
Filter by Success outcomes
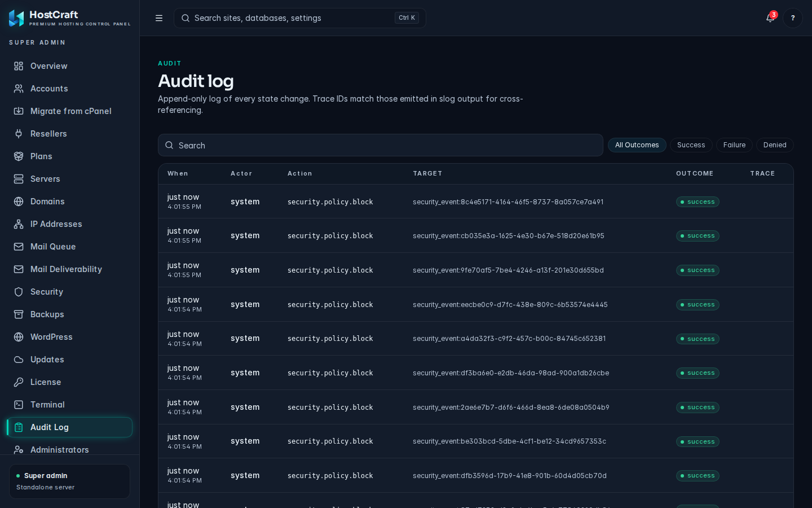[691, 145]
